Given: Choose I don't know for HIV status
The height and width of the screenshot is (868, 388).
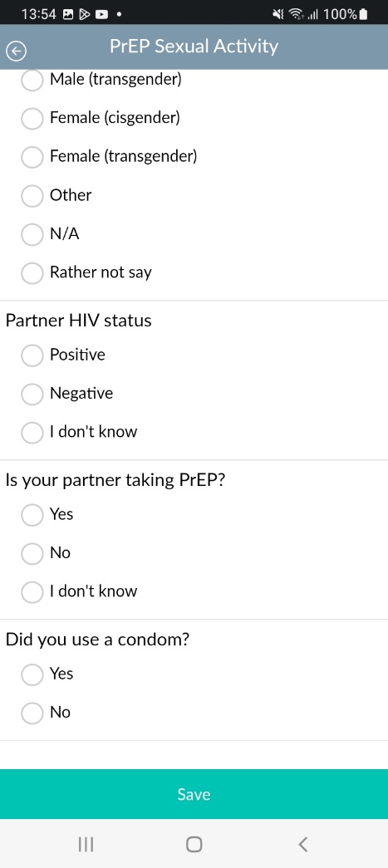Looking at the screenshot, I should click(x=32, y=433).
